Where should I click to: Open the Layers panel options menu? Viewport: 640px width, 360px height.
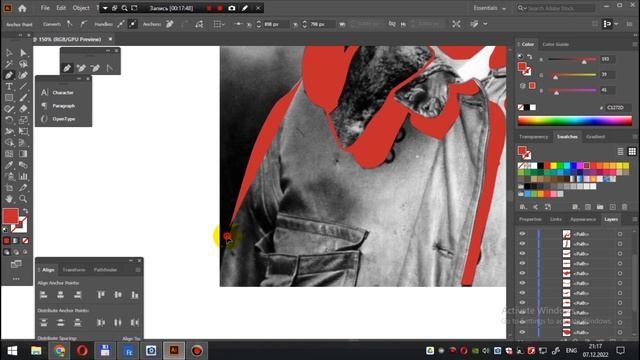pos(635,219)
